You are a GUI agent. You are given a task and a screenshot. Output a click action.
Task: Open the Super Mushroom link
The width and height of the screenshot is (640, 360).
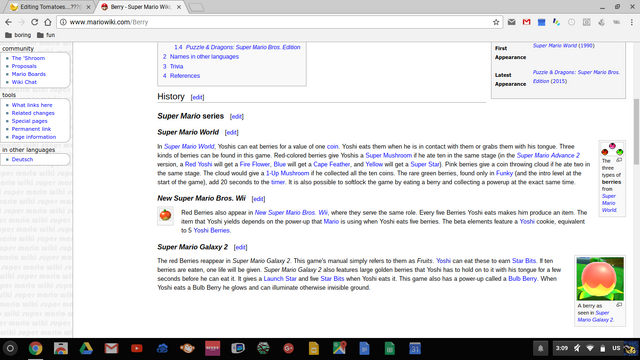[x=389, y=156]
